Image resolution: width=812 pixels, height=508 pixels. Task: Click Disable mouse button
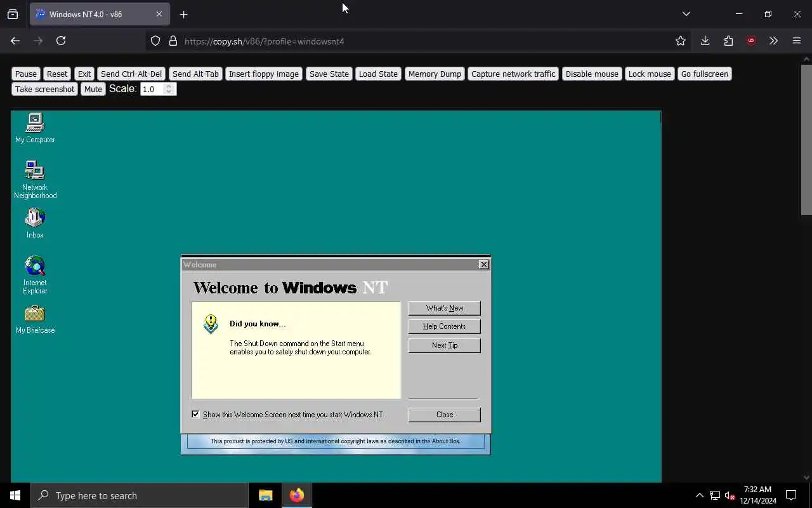coord(592,74)
